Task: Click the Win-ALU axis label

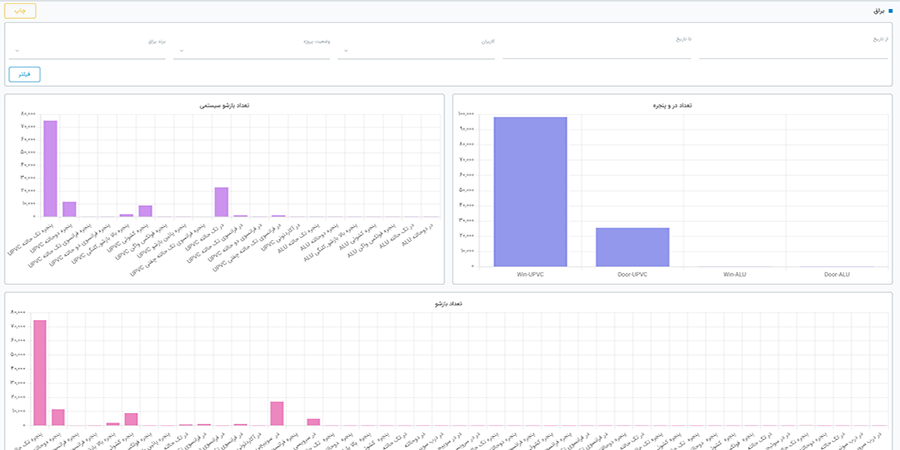Action: coord(735,273)
